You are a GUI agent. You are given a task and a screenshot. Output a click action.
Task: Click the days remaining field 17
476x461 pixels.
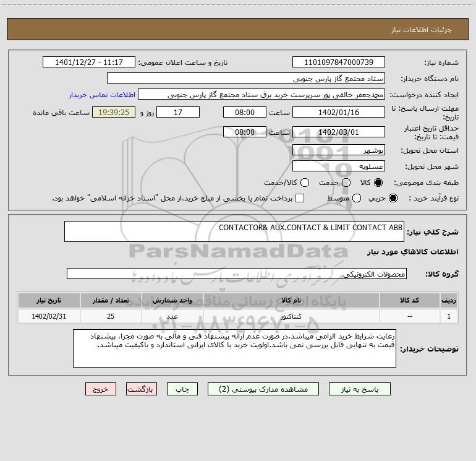pyautogui.click(x=178, y=113)
